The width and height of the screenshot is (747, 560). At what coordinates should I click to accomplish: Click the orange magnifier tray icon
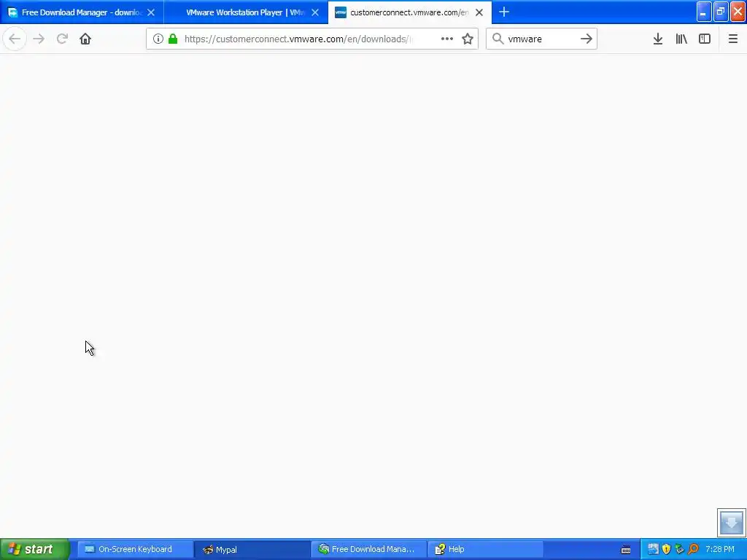pos(694,549)
